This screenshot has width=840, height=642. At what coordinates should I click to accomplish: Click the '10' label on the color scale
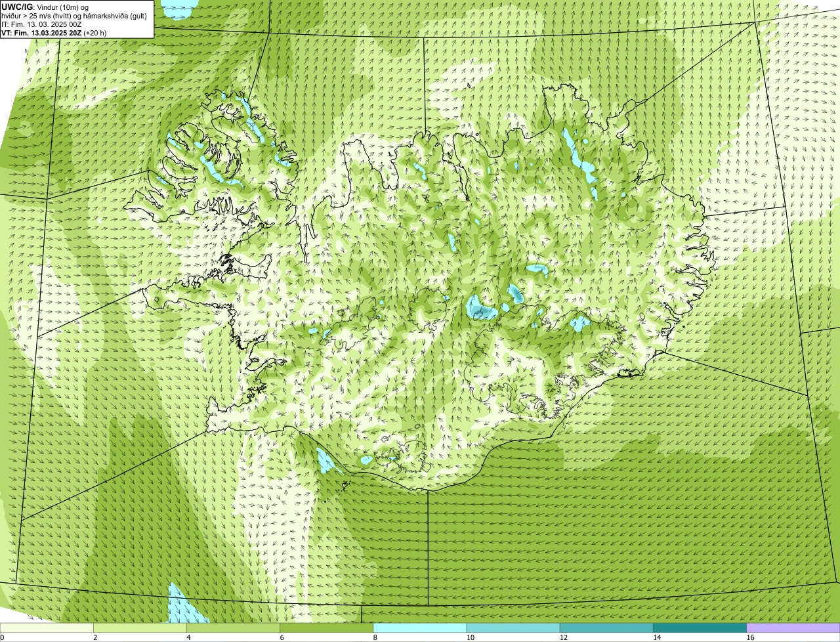tap(470, 637)
